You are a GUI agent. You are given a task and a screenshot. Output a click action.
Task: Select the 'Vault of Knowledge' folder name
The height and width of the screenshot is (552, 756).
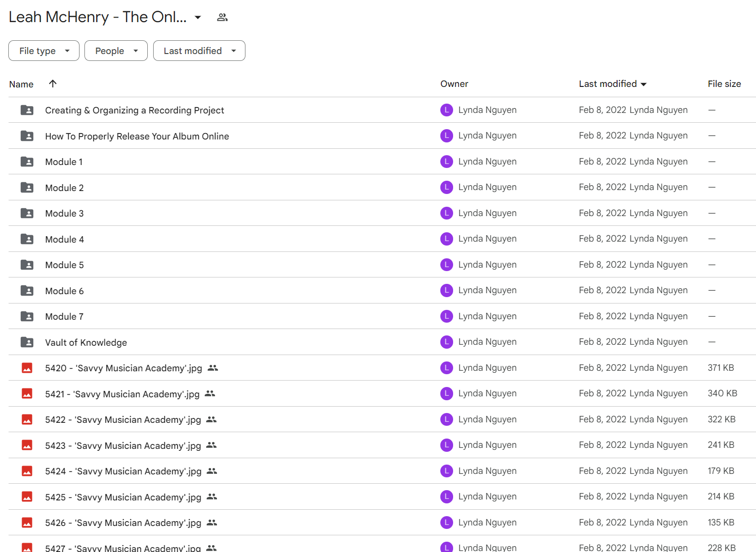(86, 342)
